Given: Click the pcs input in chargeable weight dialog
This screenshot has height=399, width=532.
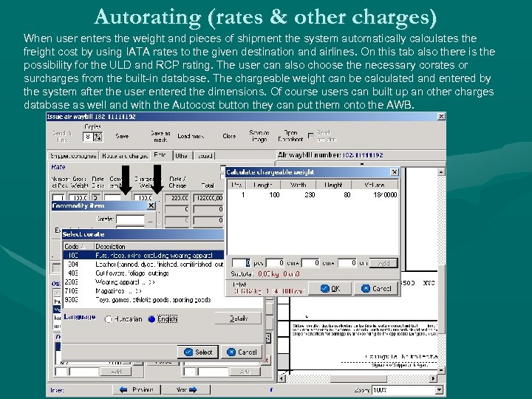Looking at the screenshot, I should [x=241, y=263].
